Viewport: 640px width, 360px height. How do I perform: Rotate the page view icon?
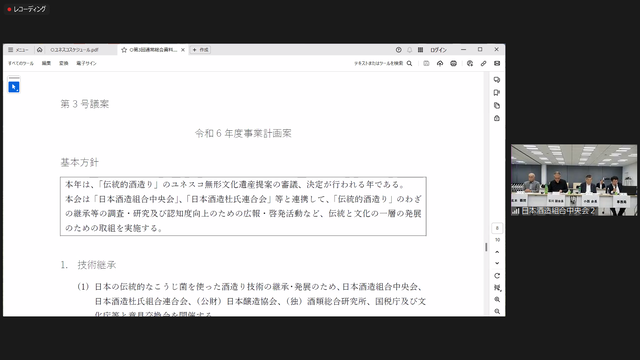[x=497, y=276]
